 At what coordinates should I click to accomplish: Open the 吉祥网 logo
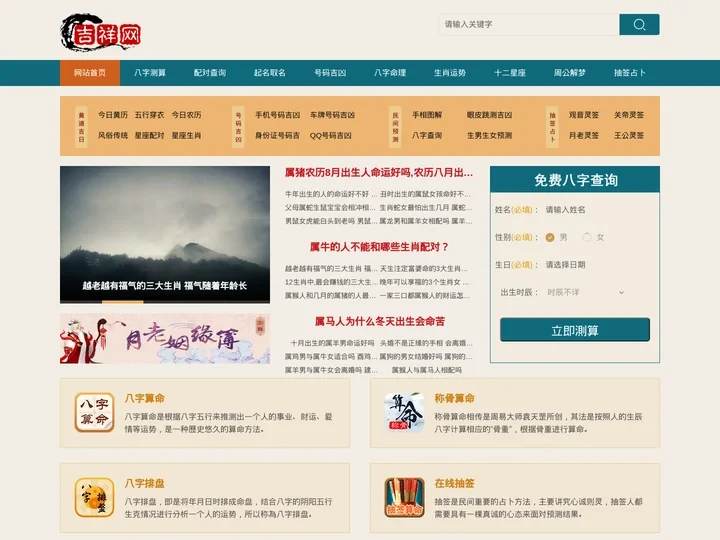point(101,33)
